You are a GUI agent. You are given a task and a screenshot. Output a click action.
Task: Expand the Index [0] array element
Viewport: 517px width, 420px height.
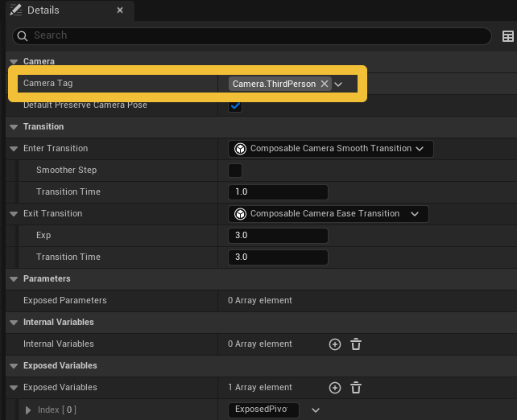pyautogui.click(x=29, y=410)
